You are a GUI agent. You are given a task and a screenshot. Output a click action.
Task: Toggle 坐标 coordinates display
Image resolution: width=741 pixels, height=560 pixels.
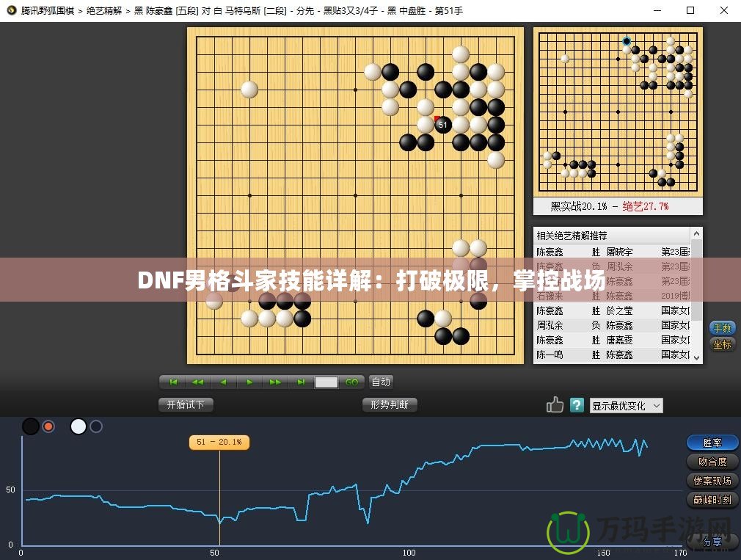click(x=722, y=344)
